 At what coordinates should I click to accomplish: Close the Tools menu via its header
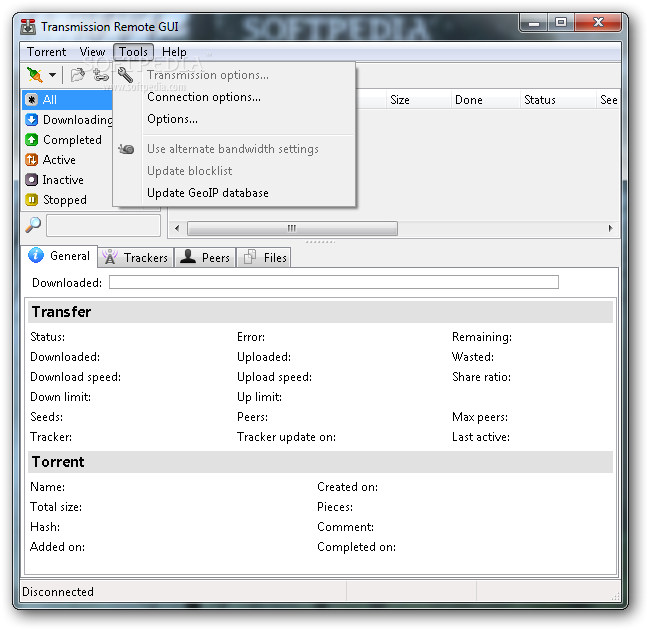tap(133, 52)
